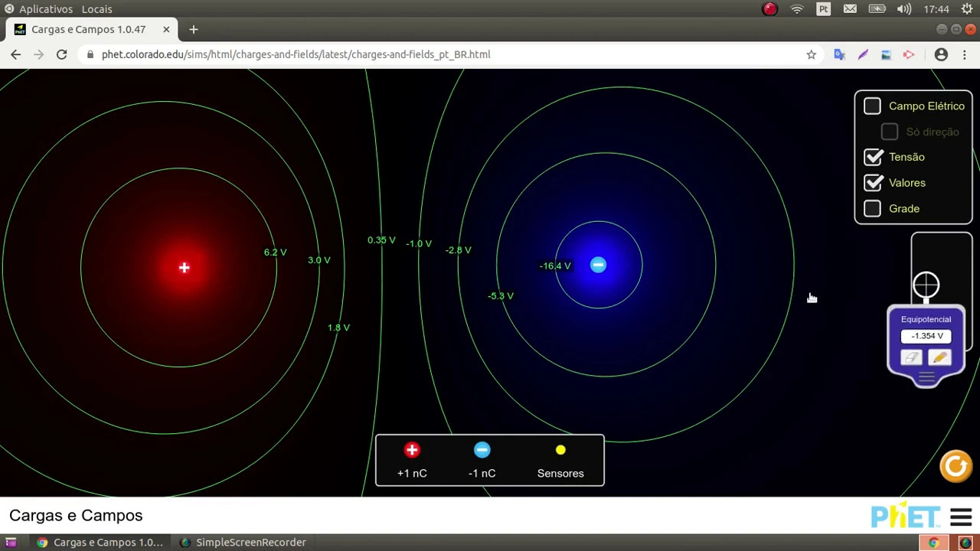Click the clock showing 17:44
Screen dimensions: 980x551
[x=936, y=9]
